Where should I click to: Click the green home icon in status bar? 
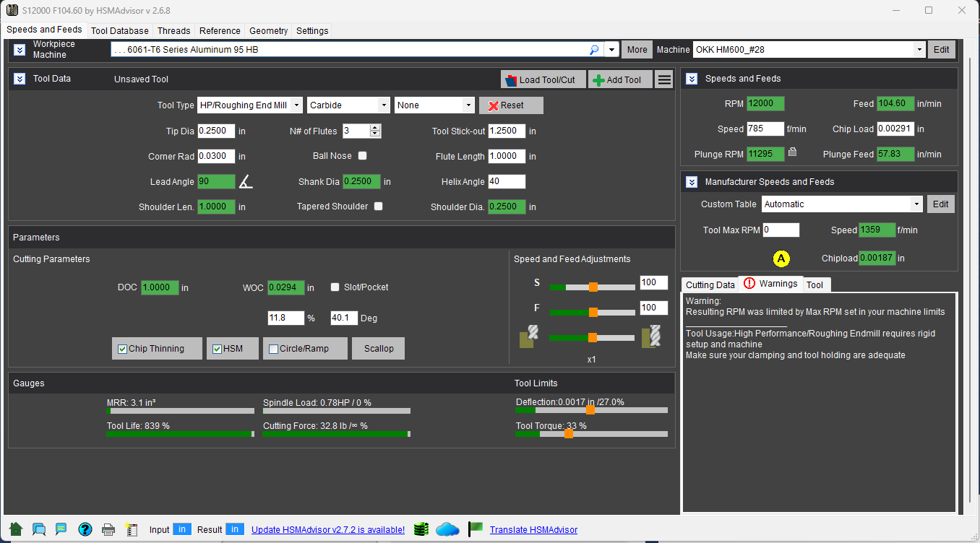coord(16,529)
